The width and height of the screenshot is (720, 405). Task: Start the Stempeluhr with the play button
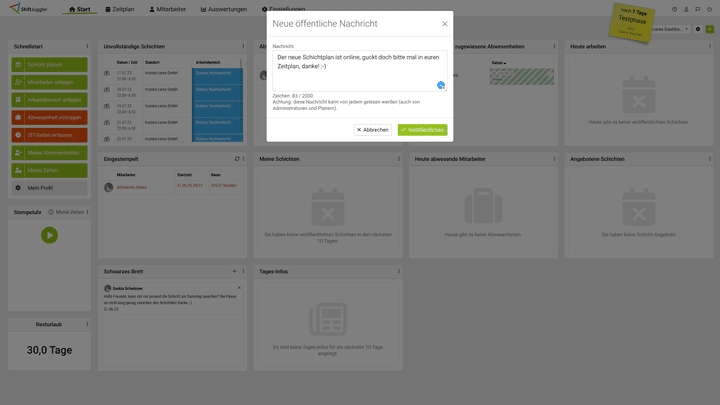(49, 235)
